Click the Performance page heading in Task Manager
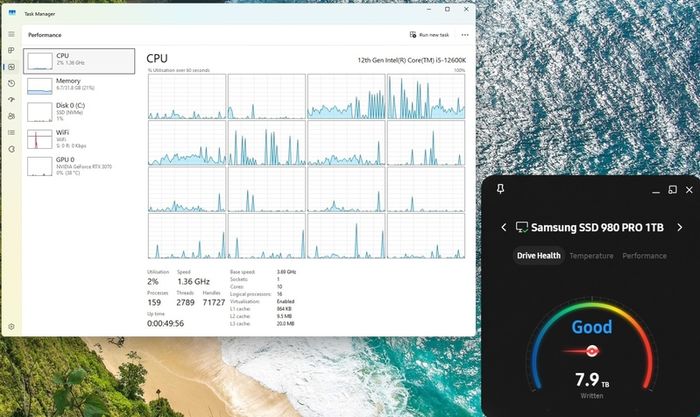The width and height of the screenshot is (700, 417). click(x=45, y=35)
